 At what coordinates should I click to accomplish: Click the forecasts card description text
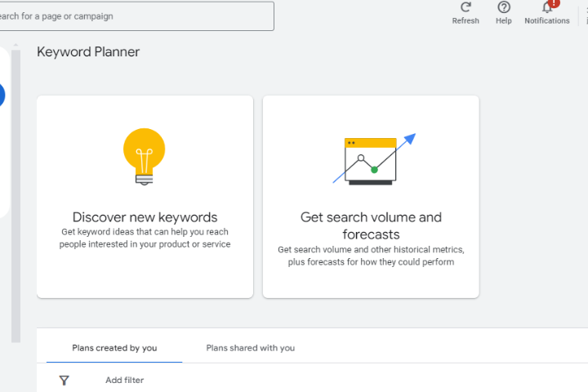click(371, 256)
